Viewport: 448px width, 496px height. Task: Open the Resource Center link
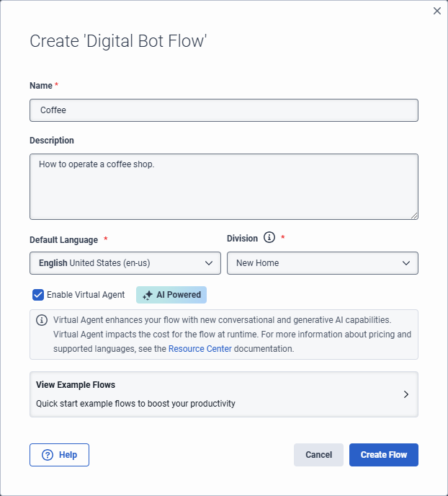(200, 349)
